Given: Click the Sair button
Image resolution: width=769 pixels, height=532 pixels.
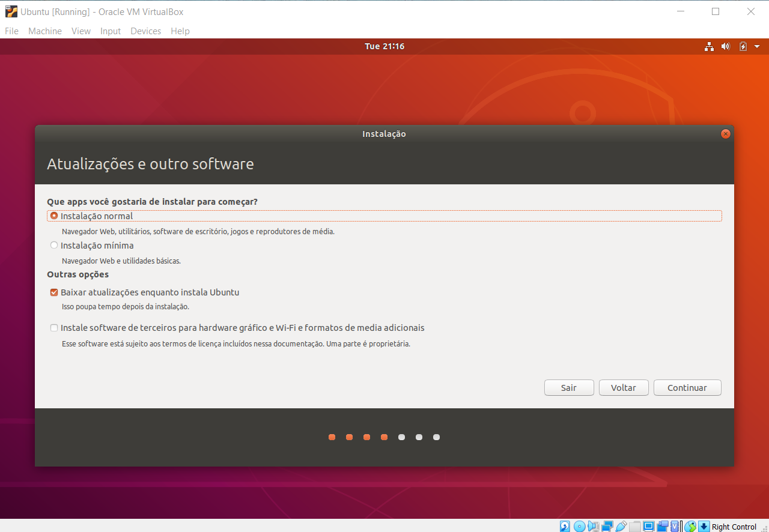Looking at the screenshot, I should coord(569,388).
